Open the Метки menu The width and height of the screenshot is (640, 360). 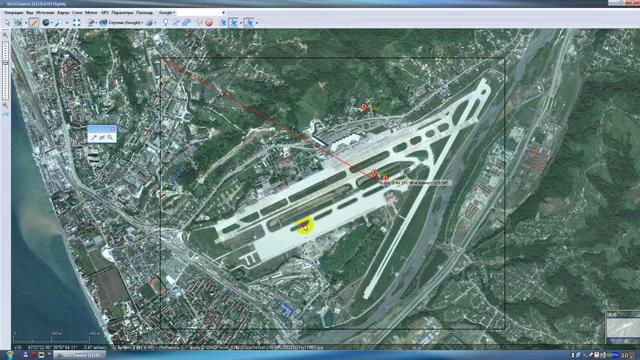(x=91, y=13)
